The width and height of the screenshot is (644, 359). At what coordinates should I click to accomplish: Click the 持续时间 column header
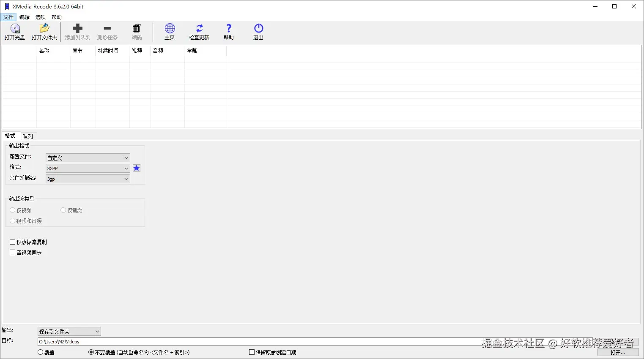[112, 51]
